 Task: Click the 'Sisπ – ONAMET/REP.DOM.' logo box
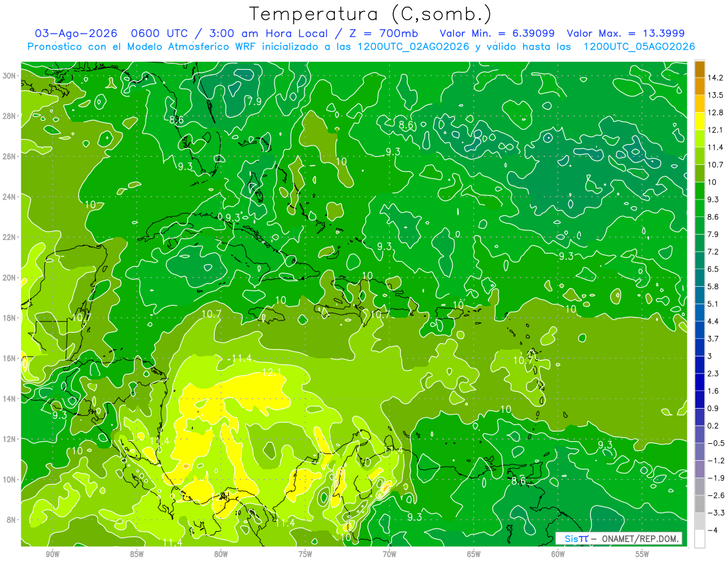(x=619, y=538)
